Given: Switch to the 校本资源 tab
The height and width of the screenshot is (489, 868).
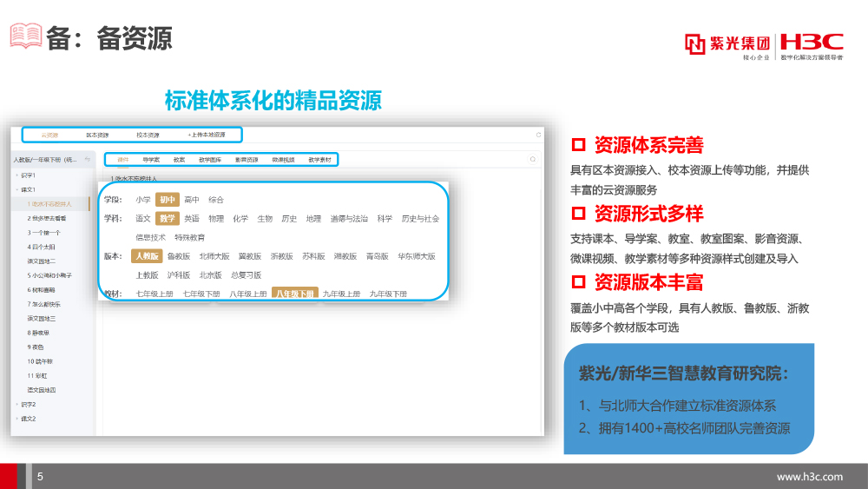Looking at the screenshot, I should (148, 135).
